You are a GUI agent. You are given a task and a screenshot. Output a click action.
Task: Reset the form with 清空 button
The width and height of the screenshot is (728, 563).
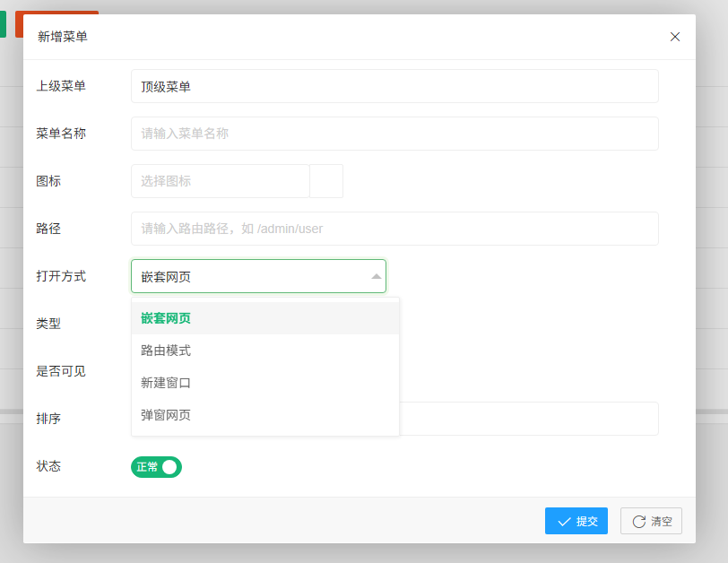click(x=651, y=521)
